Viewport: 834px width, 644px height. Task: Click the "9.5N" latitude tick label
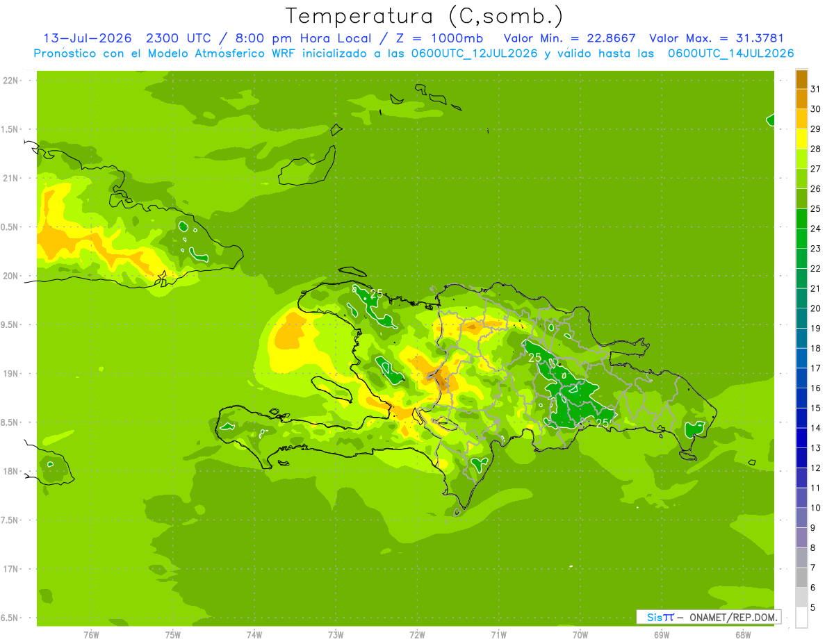click(10, 324)
